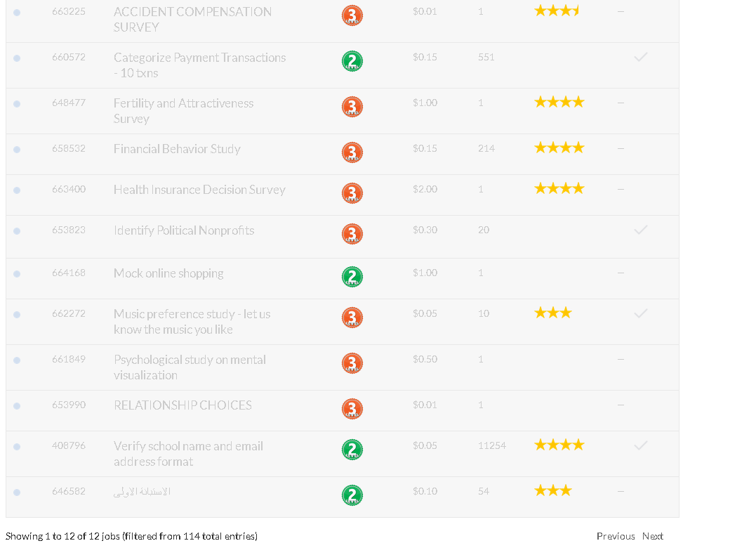Go to Previous page of jobs
The height and width of the screenshot is (548, 756).
coord(616,536)
